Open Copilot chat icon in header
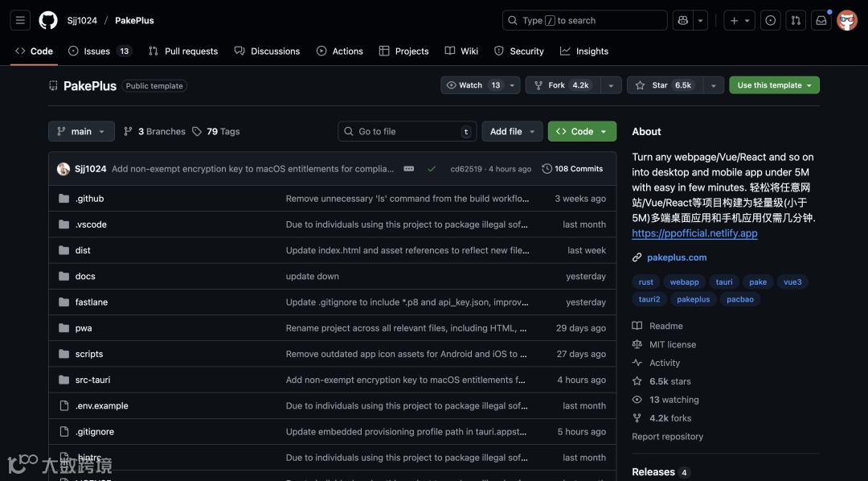 click(682, 20)
